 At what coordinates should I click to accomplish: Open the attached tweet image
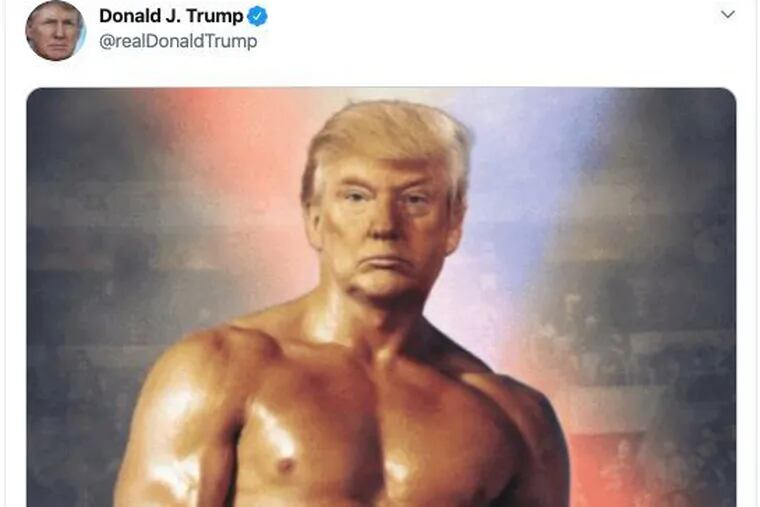coord(381,297)
